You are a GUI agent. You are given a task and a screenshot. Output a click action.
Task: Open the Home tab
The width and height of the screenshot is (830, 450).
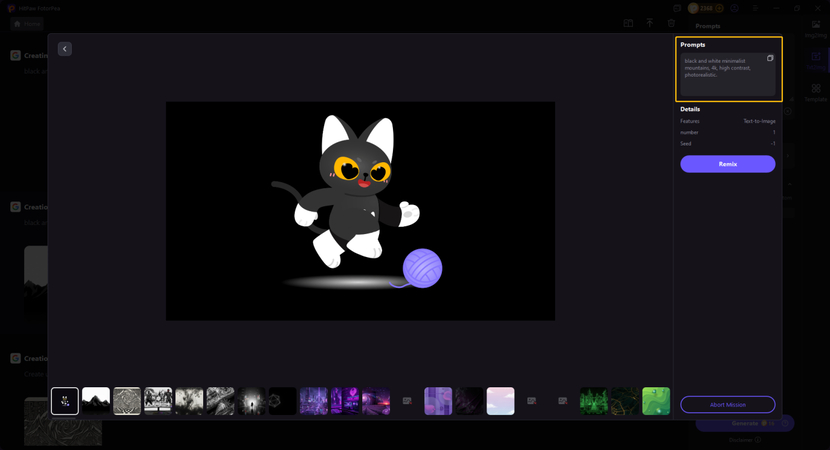pyautogui.click(x=27, y=24)
